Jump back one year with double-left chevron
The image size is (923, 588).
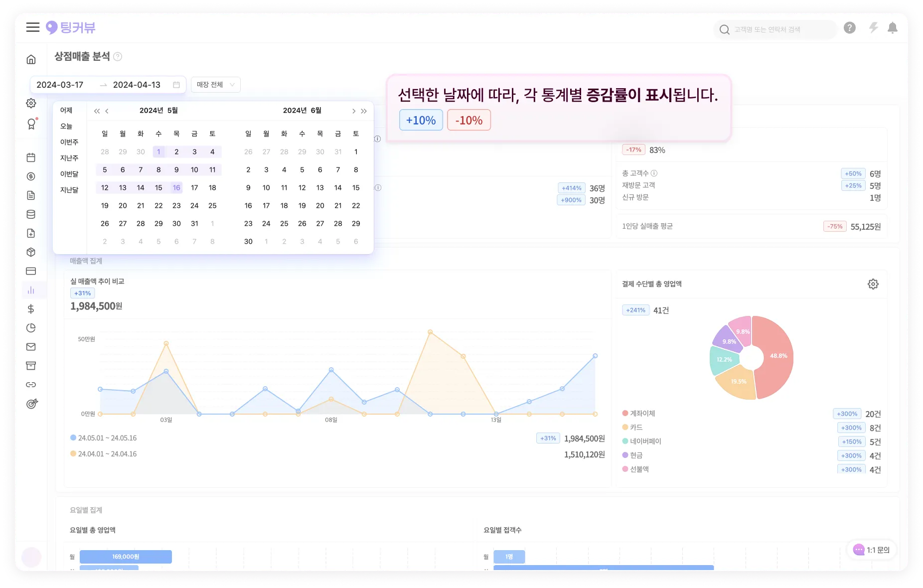(97, 111)
